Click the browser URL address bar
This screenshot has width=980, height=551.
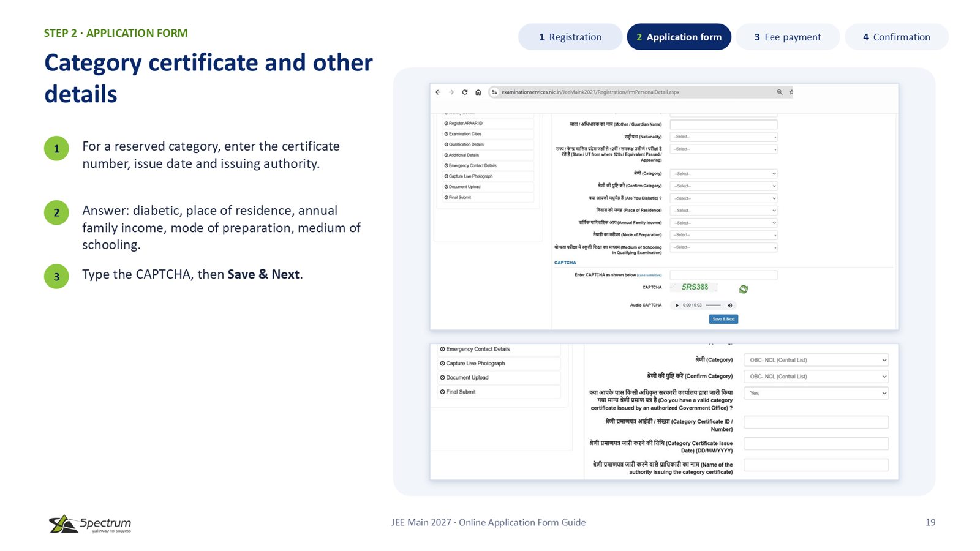(641, 92)
